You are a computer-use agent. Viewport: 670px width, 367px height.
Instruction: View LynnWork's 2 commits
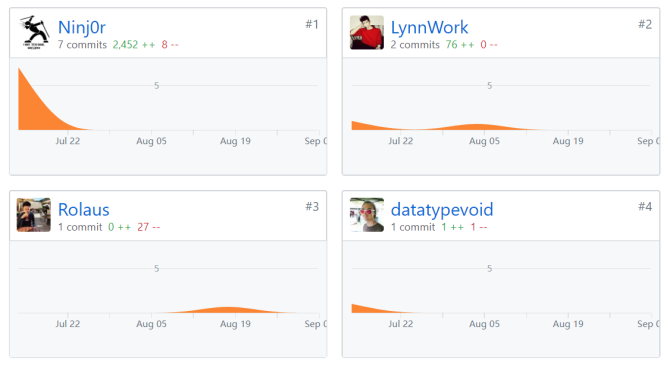tap(415, 44)
